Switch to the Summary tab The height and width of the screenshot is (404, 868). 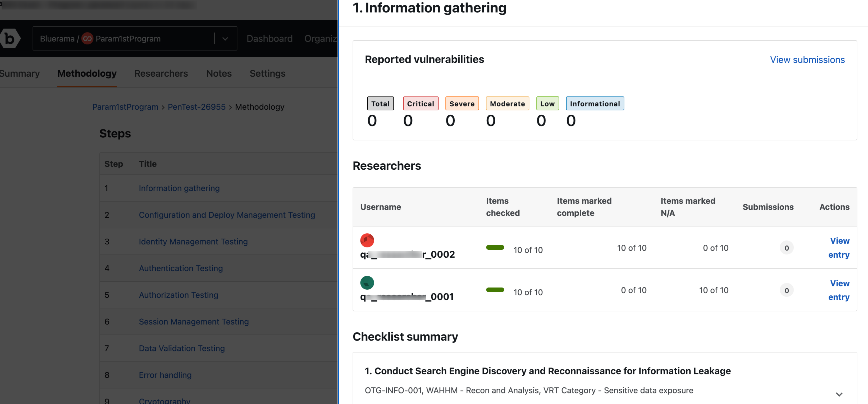(x=20, y=73)
